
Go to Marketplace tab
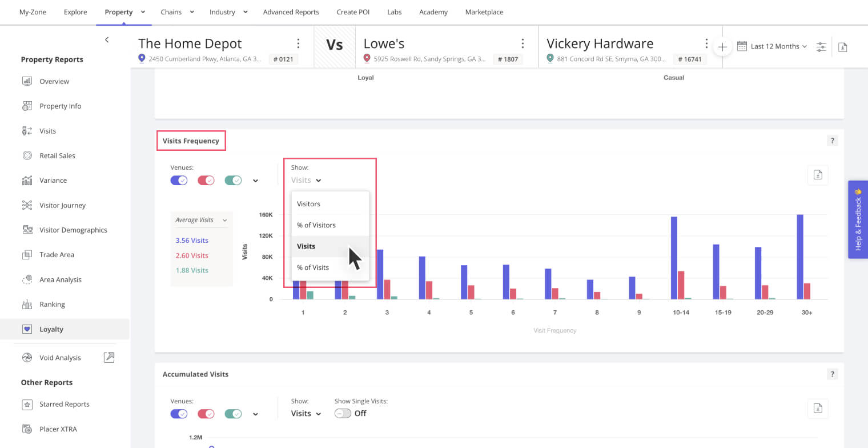484,11
